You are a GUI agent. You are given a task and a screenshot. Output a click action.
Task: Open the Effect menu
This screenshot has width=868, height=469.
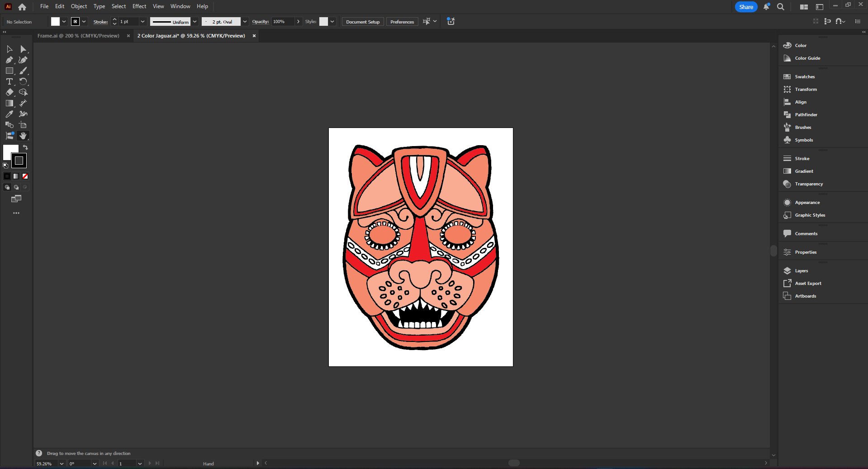tap(139, 6)
